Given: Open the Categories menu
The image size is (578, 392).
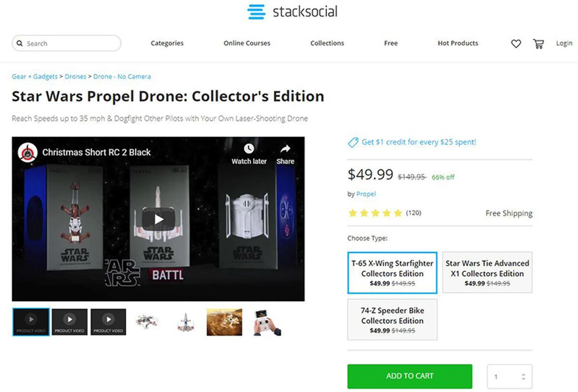Looking at the screenshot, I should [167, 43].
